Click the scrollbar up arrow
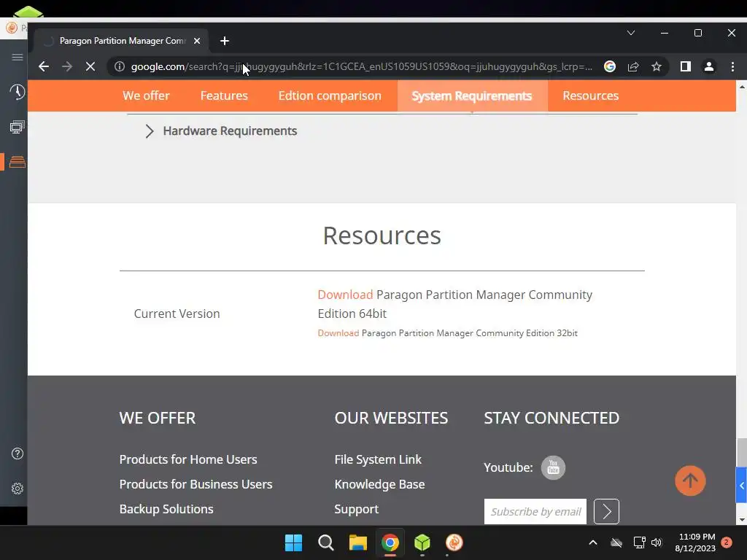The height and width of the screenshot is (560, 747). tap(742, 87)
